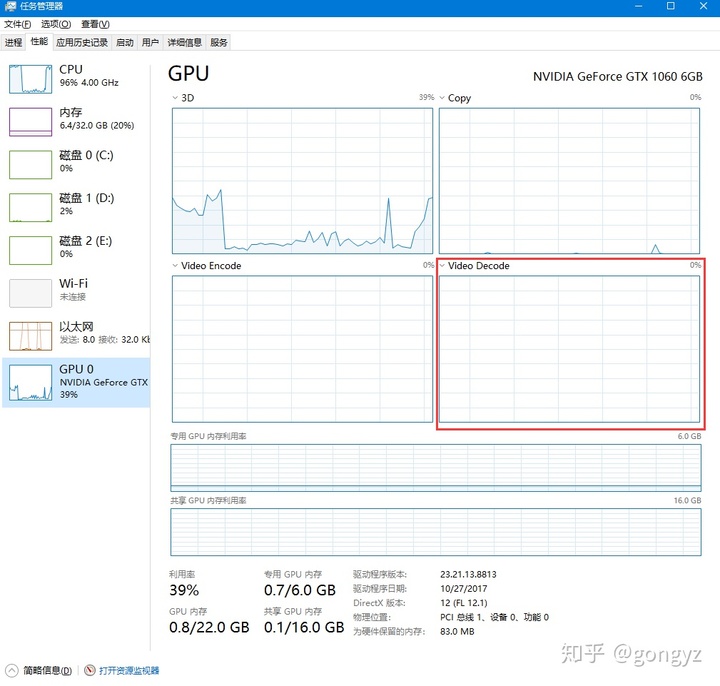
Task: Click the large GPU heading
Action: click(188, 73)
